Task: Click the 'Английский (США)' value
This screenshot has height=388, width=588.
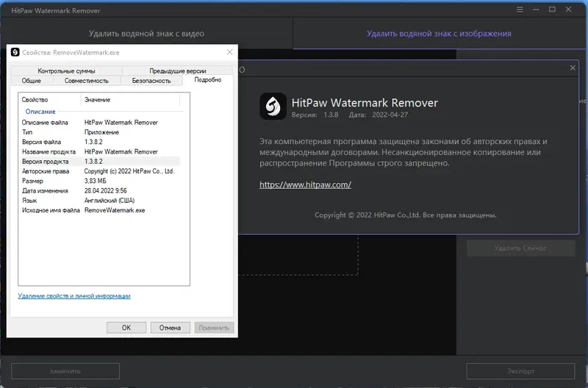Action: point(110,201)
